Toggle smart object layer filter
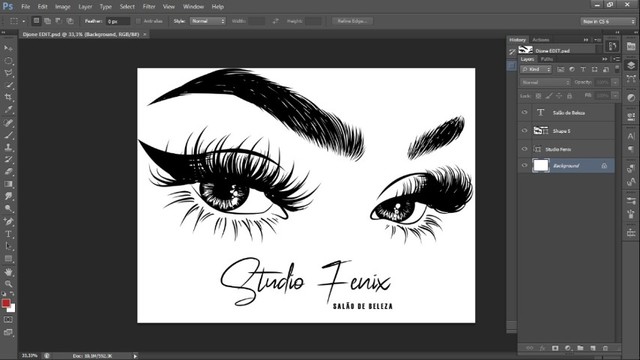This screenshot has height=360, width=640. (x=606, y=70)
